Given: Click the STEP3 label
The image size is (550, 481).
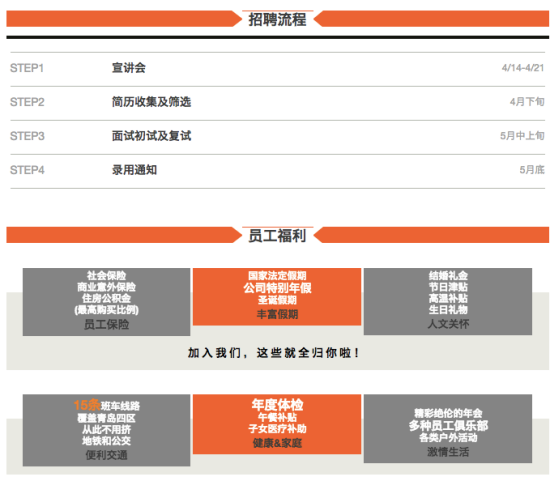Looking at the screenshot, I should (27, 136).
